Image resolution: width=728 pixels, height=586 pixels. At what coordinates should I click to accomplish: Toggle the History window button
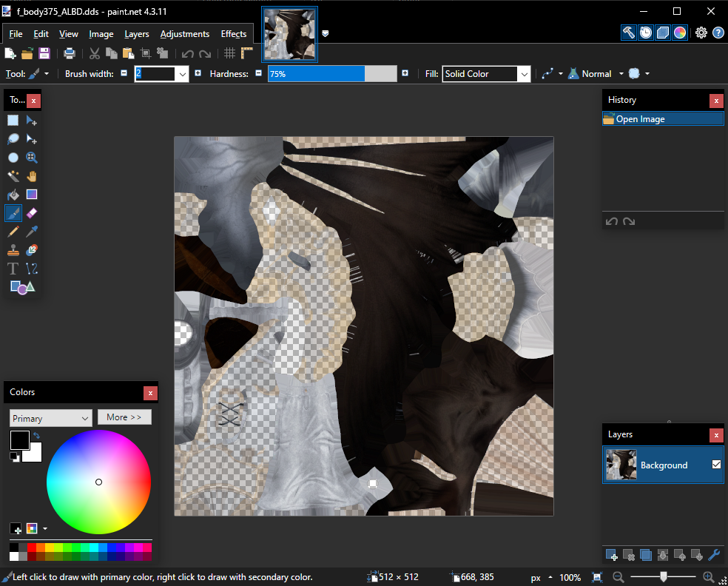pos(646,33)
